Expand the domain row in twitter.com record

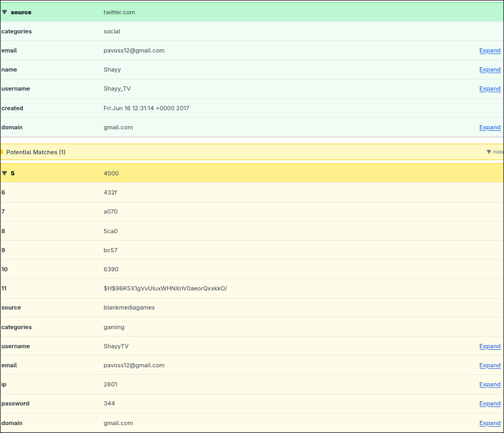490,128
